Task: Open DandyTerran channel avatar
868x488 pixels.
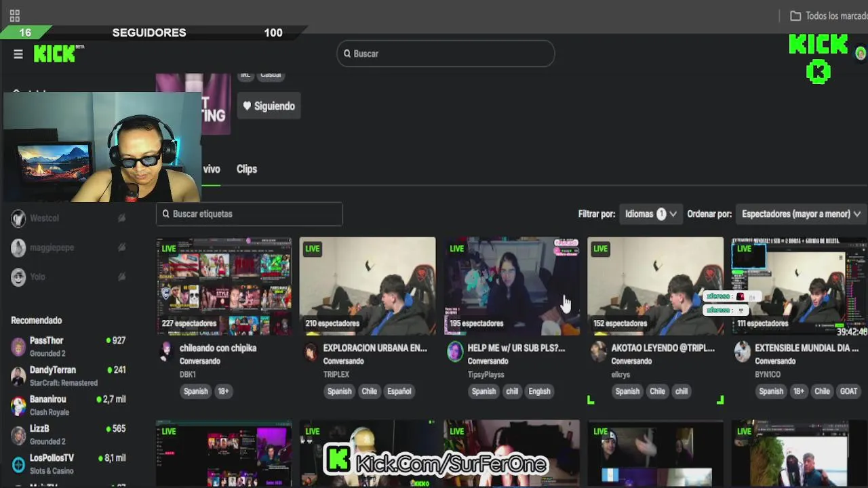Action: pos(18,376)
